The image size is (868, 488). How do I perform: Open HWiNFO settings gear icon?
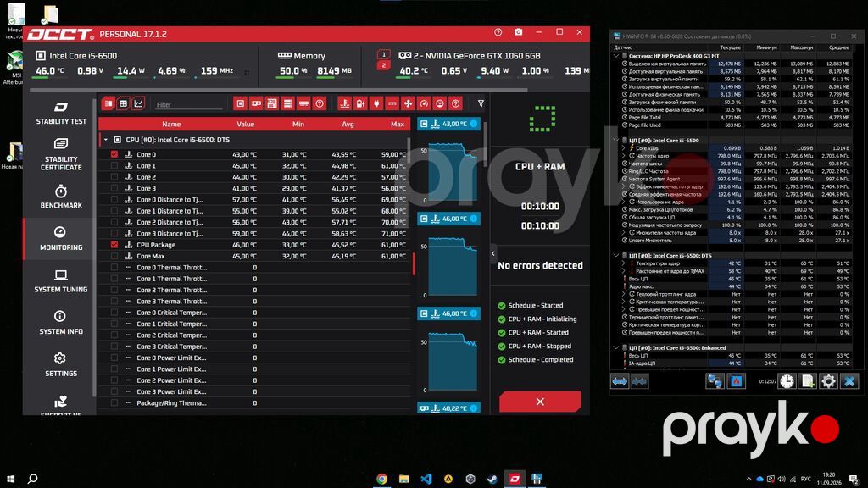tap(828, 381)
